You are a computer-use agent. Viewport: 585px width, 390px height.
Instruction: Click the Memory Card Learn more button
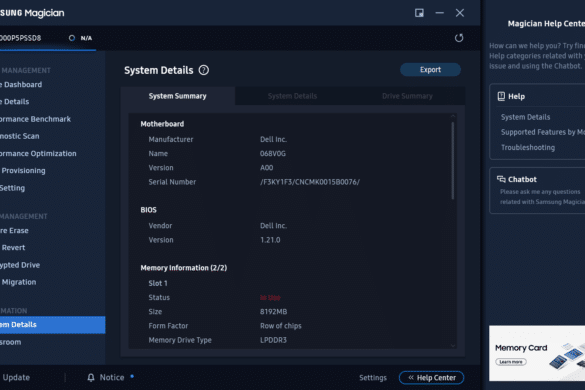pos(511,362)
